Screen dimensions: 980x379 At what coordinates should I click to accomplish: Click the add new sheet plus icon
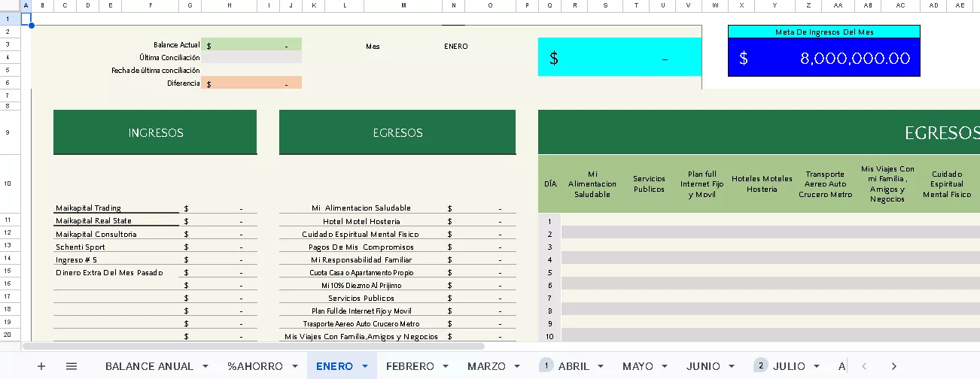point(41,366)
